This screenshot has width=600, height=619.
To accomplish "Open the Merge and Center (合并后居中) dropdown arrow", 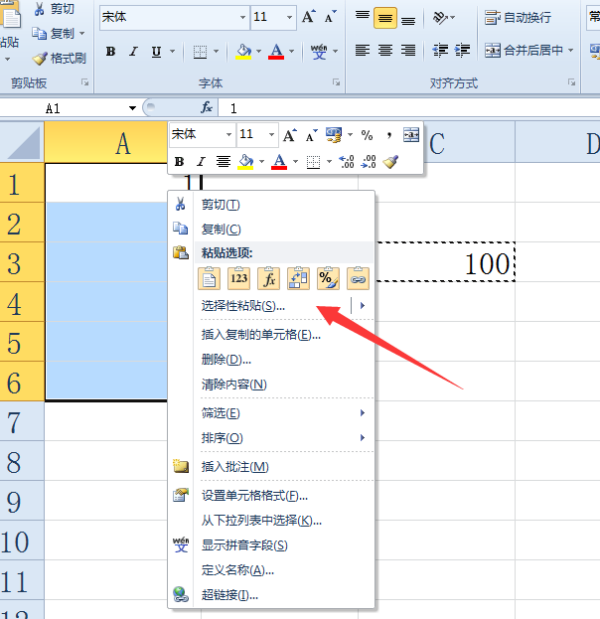I will tap(570, 50).
